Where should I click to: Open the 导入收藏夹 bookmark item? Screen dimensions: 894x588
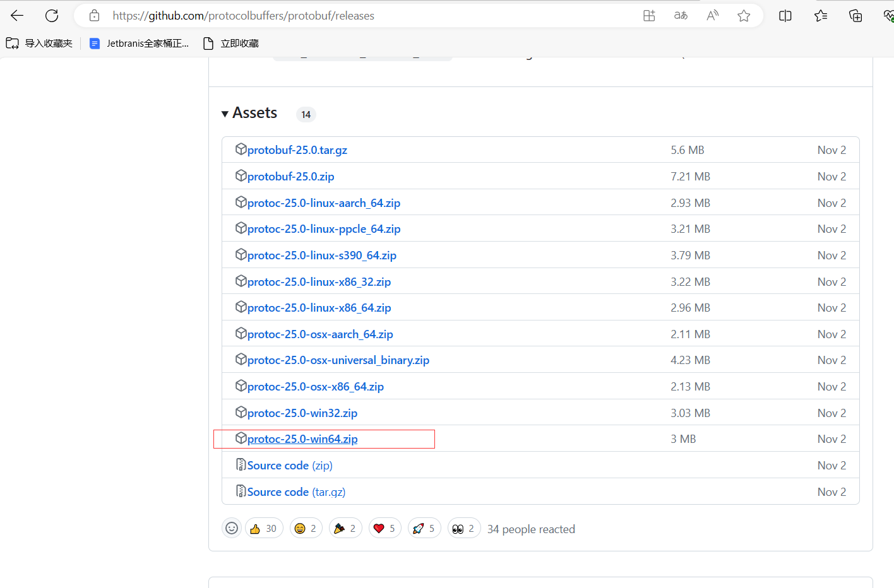point(39,43)
